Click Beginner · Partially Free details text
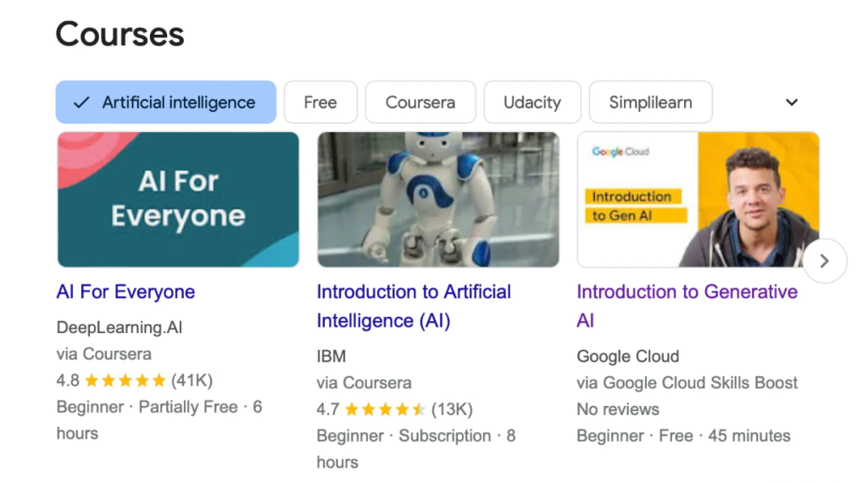 [159, 420]
